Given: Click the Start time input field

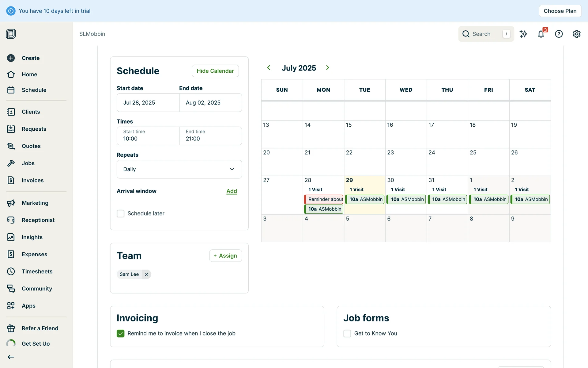Looking at the screenshot, I should coord(148,136).
